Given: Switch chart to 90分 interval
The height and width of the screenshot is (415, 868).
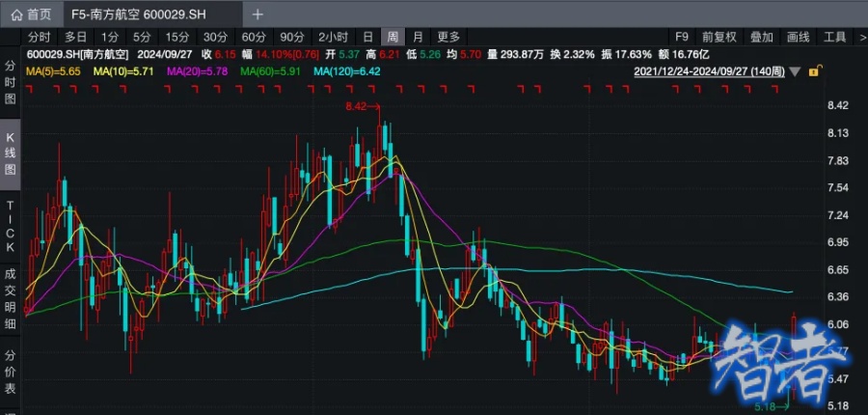Looking at the screenshot, I should point(292,37).
